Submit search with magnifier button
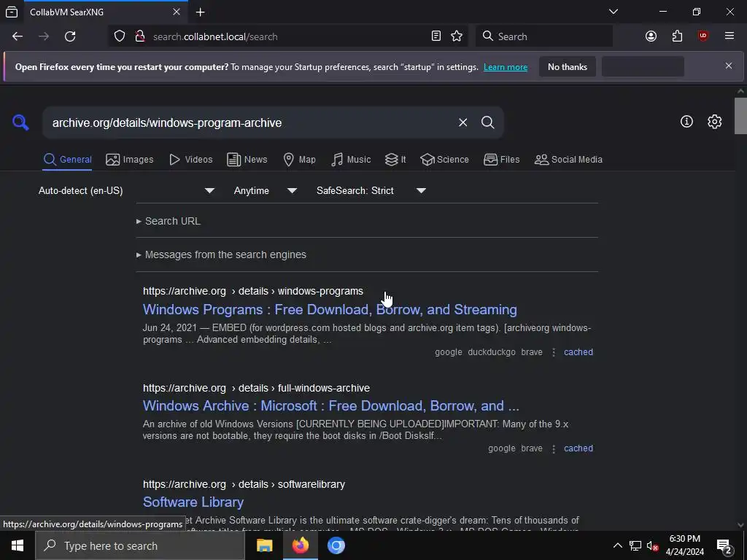The height and width of the screenshot is (560, 747). (x=487, y=122)
